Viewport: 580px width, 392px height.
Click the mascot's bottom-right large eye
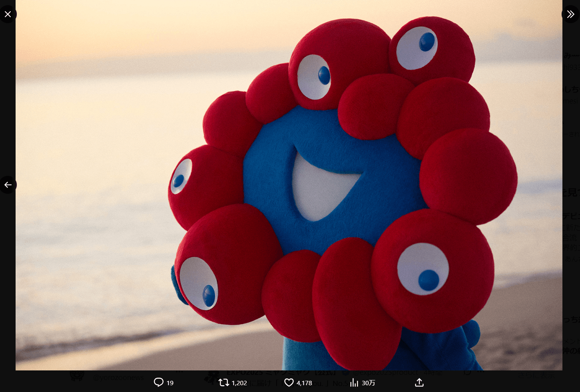[x=423, y=269]
